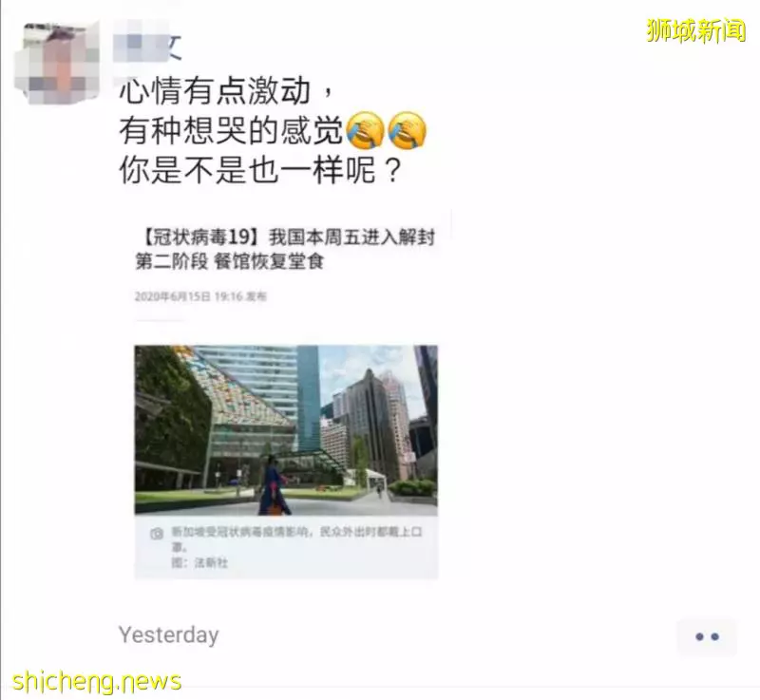Tap the Yesterday timestamp
760x700 pixels.
tap(169, 635)
